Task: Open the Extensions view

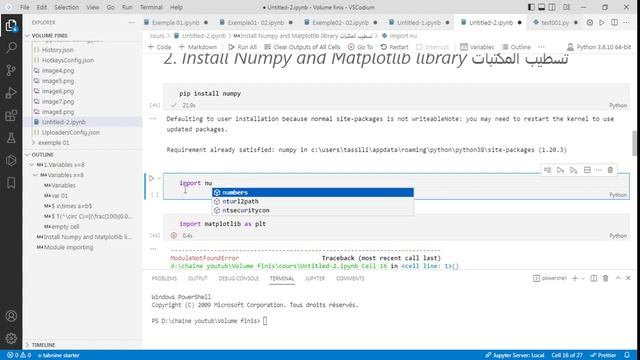Action: 11,116
